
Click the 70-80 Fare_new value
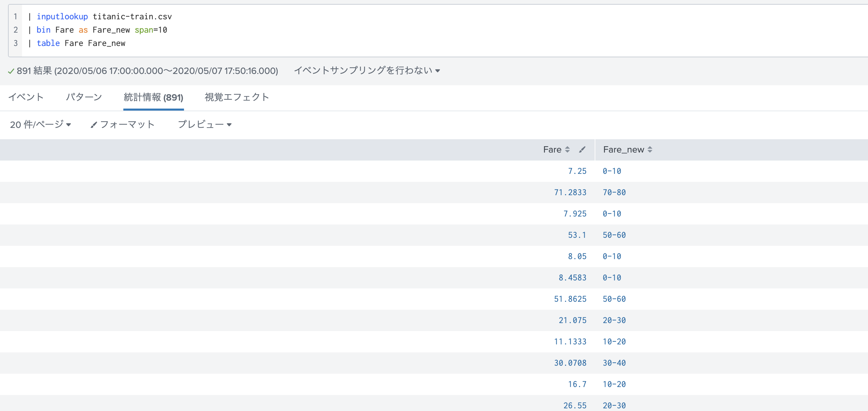pyautogui.click(x=614, y=192)
